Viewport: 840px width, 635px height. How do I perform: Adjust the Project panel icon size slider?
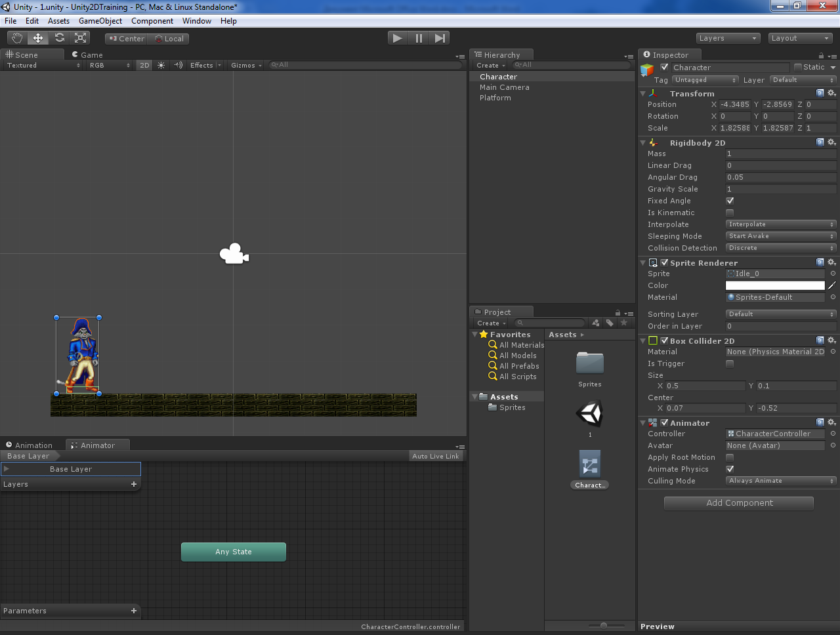[603, 626]
